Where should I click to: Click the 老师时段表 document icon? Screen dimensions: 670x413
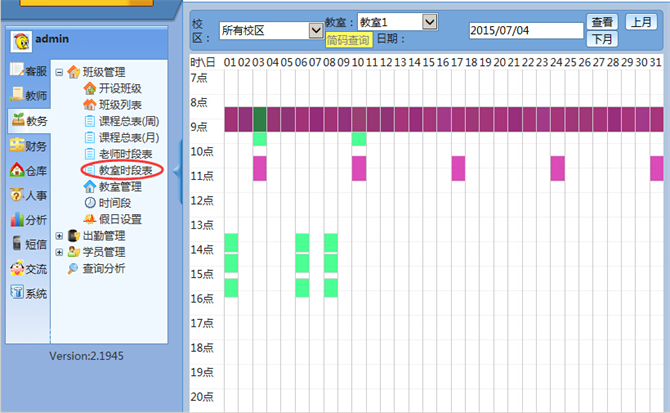[x=90, y=154]
